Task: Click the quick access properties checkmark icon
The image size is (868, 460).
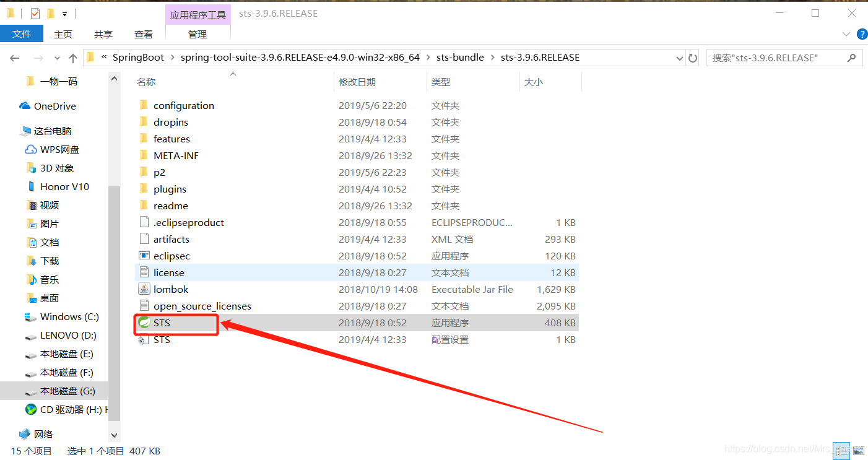Action: pyautogui.click(x=35, y=13)
